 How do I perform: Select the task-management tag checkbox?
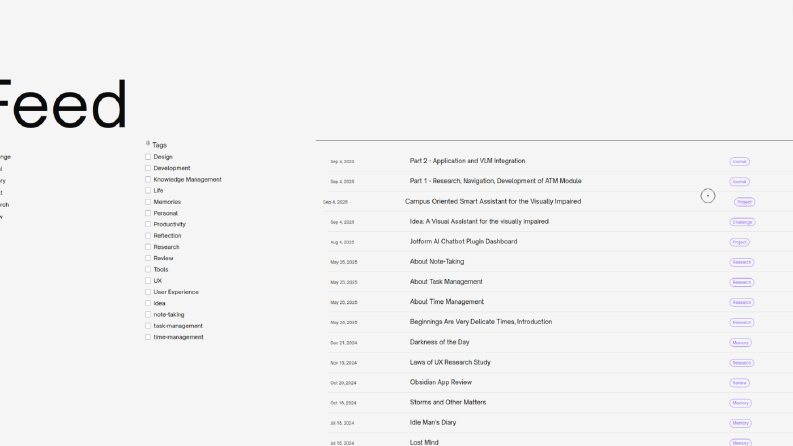click(148, 326)
